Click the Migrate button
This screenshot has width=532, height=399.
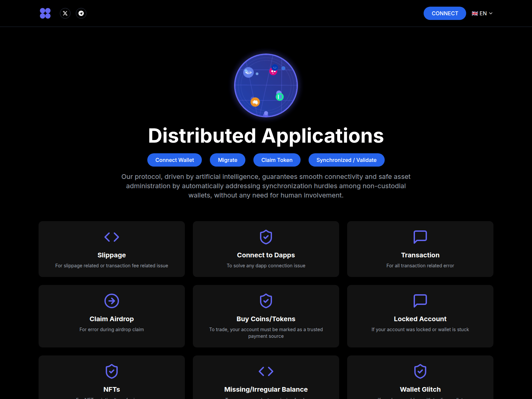(228, 160)
